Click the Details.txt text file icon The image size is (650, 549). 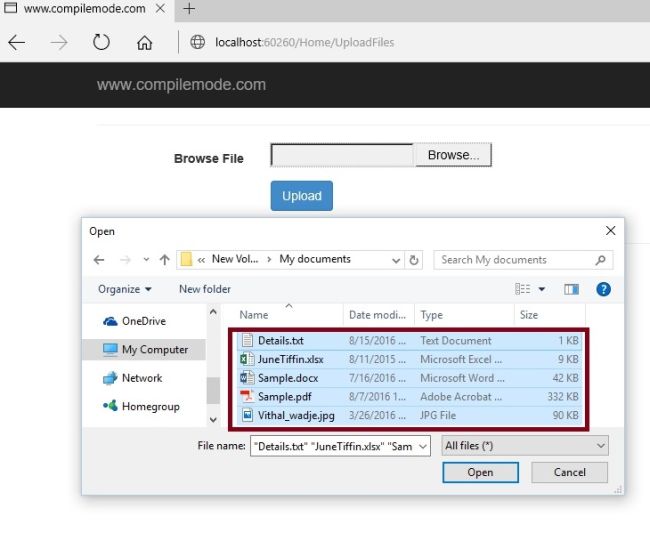tap(247, 340)
